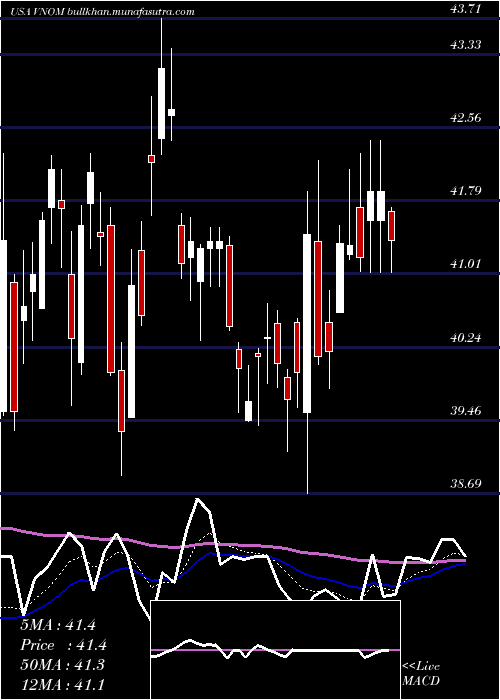Click the Price : 41.4 reading
Image resolution: width=500 pixels, height=700 pixels.
coord(63,645)
